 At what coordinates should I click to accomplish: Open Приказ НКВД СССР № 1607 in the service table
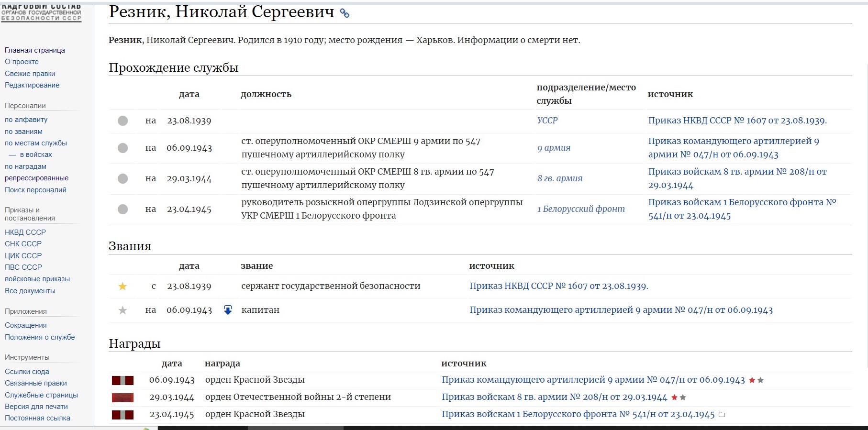[x=737, y=121]
